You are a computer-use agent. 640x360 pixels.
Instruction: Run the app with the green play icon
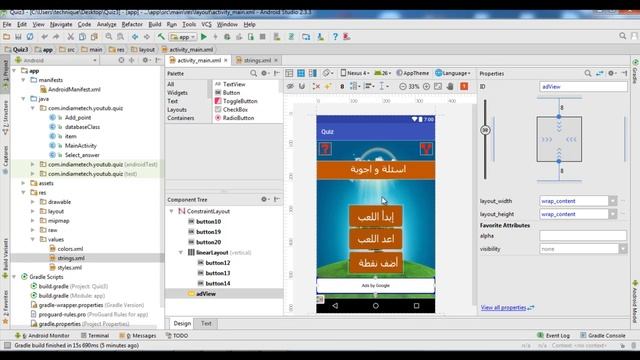204,37
